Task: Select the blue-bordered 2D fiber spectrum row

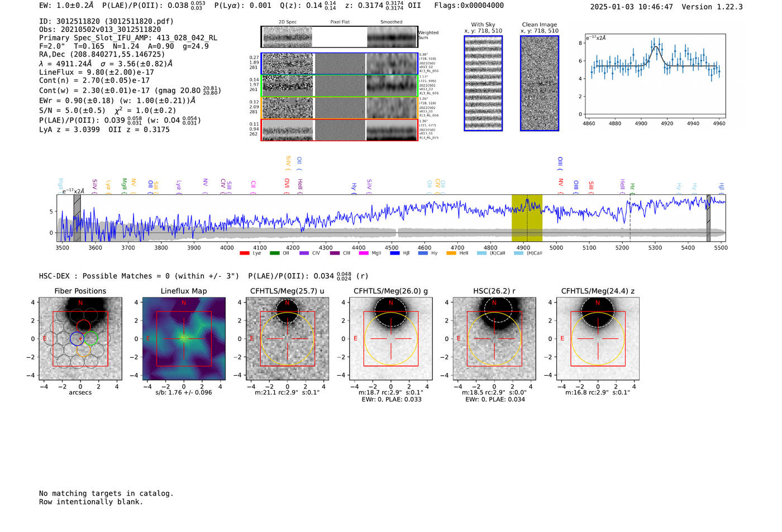Action: (339, 64)
